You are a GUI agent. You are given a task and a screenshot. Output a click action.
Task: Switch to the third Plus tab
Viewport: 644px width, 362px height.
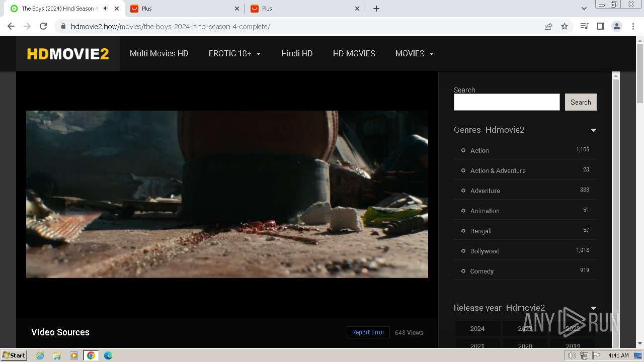point(305,9)
